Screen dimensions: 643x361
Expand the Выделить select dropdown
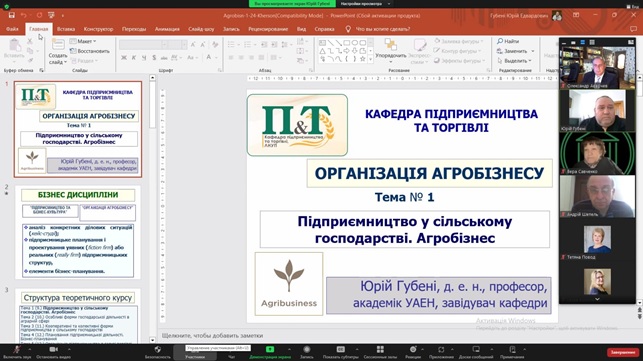coord(515,61)
